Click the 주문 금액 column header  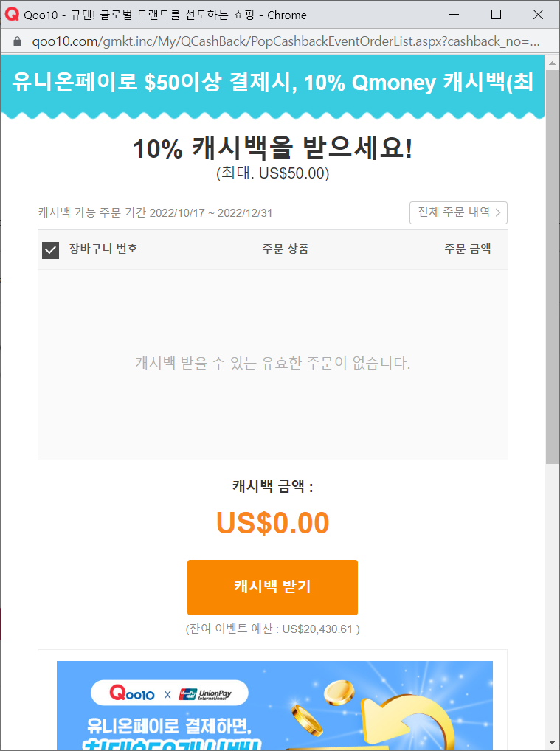(468, 249)
